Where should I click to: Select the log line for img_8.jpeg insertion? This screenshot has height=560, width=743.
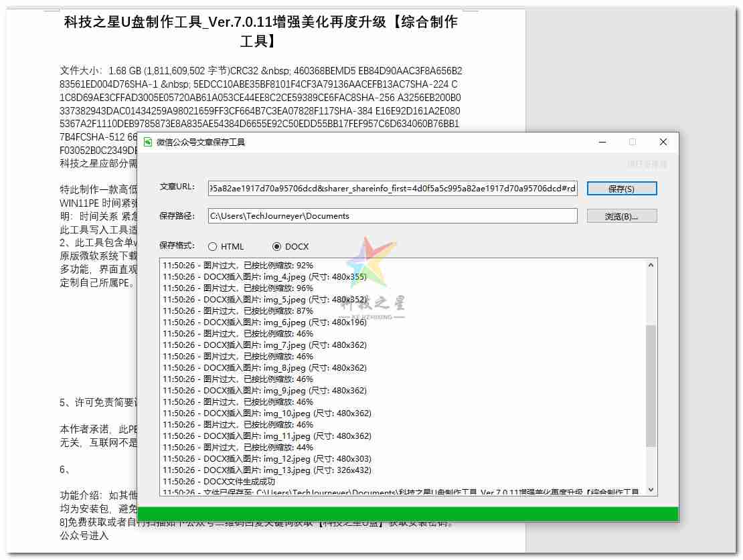[x=288, y=367]
